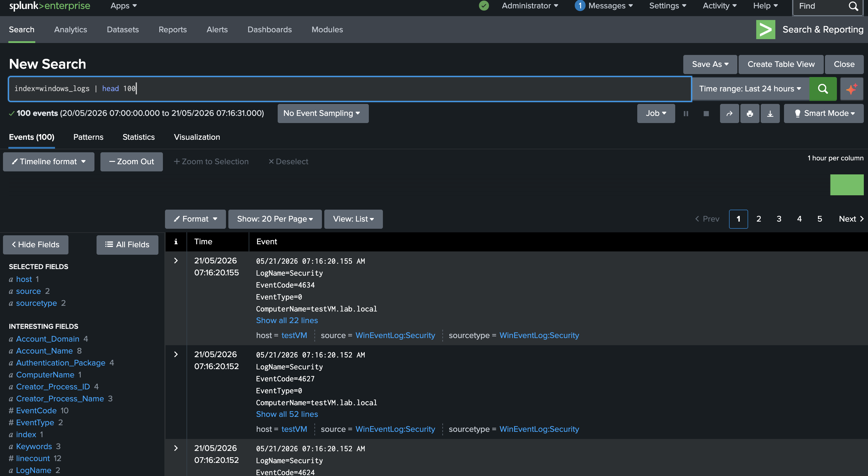Share the search job

click(x=730, y=113)
